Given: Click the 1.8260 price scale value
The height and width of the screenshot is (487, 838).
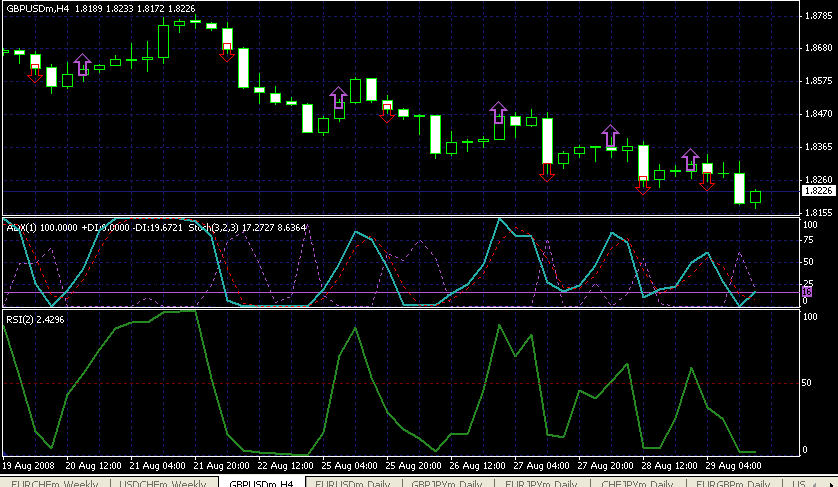Looking at the screenshot, I should coord(818,180).
